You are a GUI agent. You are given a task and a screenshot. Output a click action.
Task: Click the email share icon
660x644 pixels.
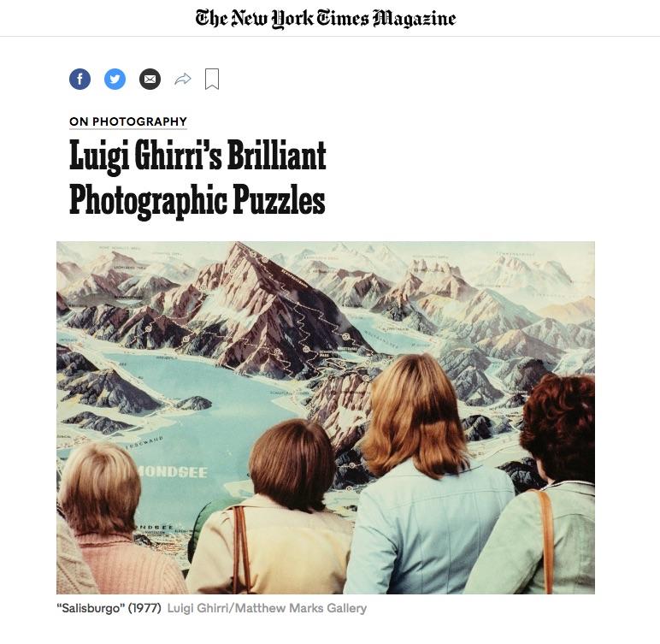[150, 80]
